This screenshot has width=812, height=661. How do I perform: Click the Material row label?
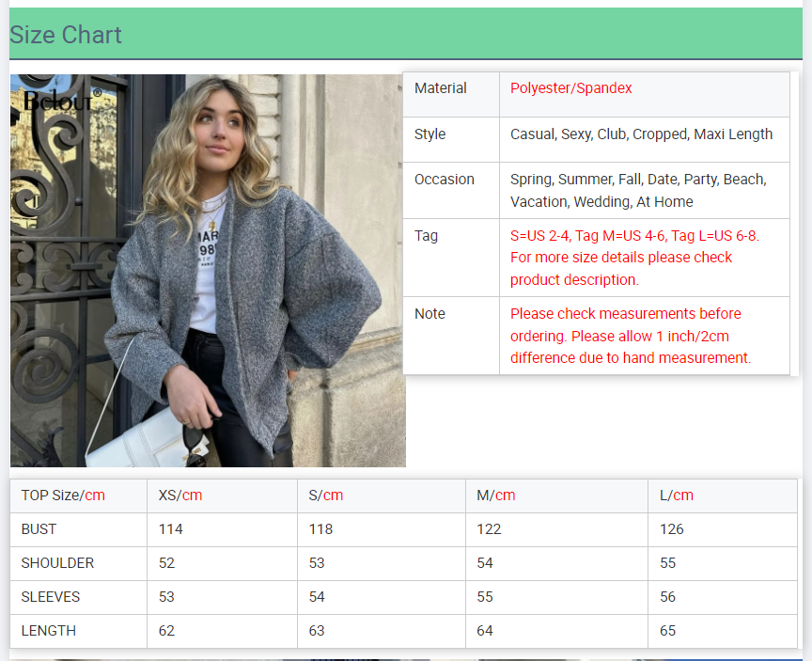[x=440, y=88]
